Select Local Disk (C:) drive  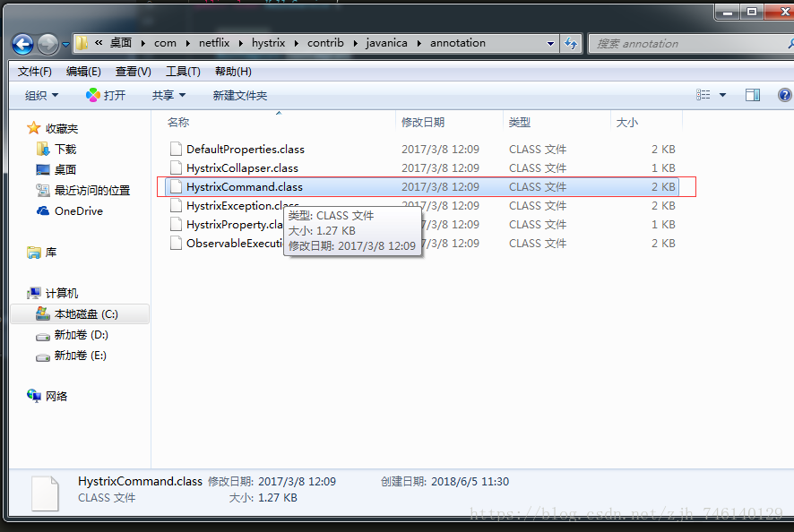[x=85, y=314]
